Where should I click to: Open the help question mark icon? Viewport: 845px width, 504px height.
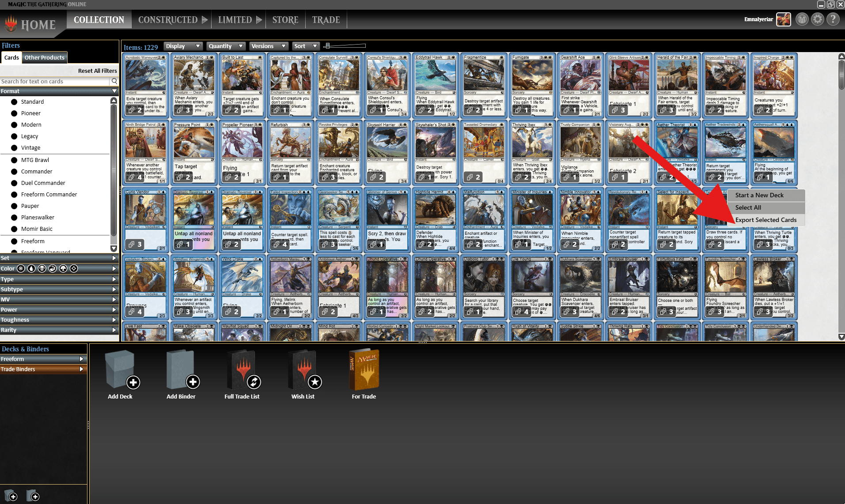click(x=833, y=19)
